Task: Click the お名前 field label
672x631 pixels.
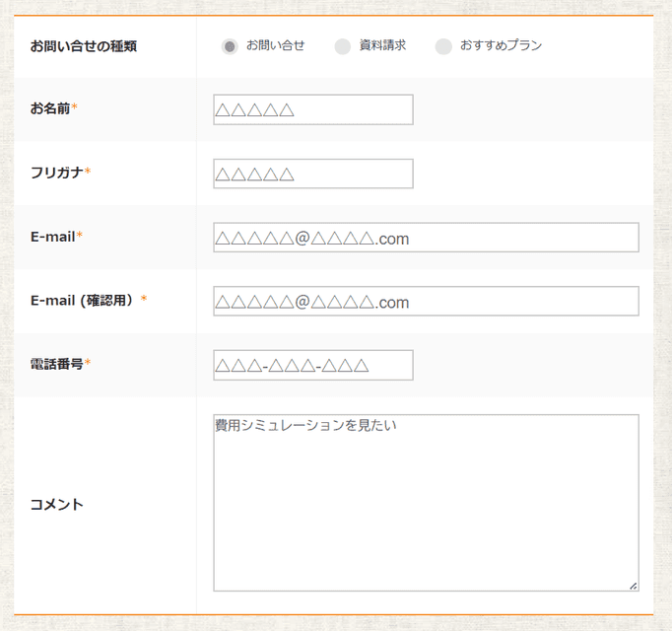Action: coord(50,108)
